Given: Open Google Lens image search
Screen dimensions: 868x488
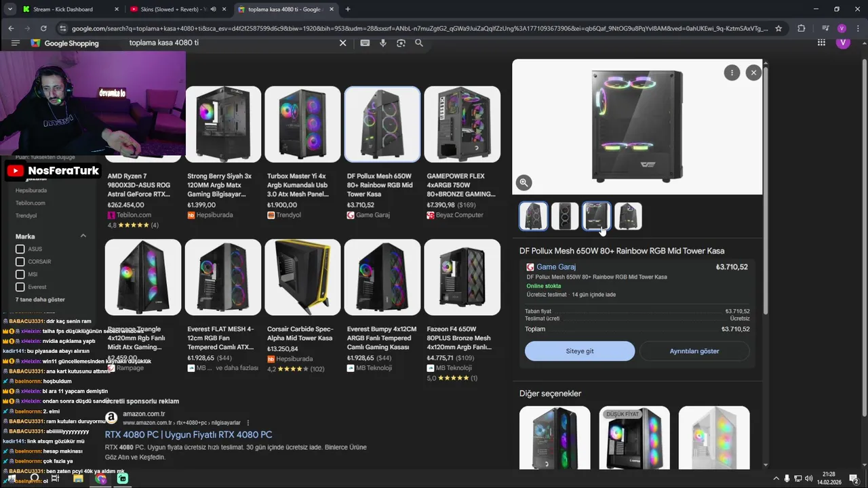Looking at the screenshot, I should click(401, 43).
